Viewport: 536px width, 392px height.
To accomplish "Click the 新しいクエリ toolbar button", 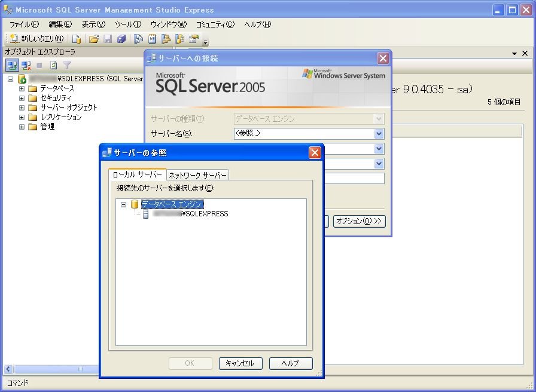I will 37,39.
